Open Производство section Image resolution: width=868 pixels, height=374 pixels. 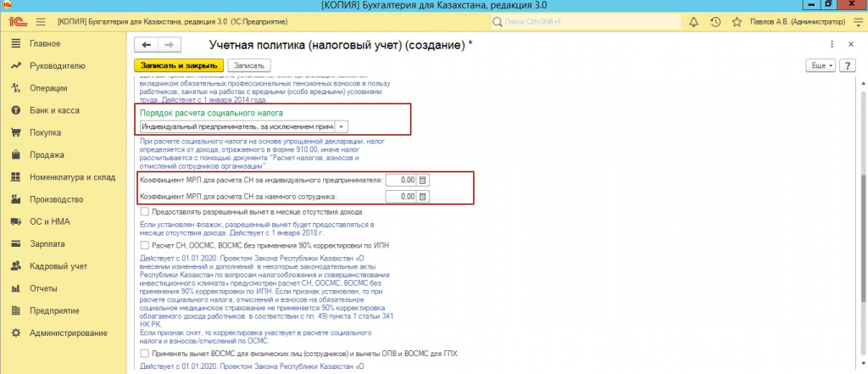click(x=56, y=199)
